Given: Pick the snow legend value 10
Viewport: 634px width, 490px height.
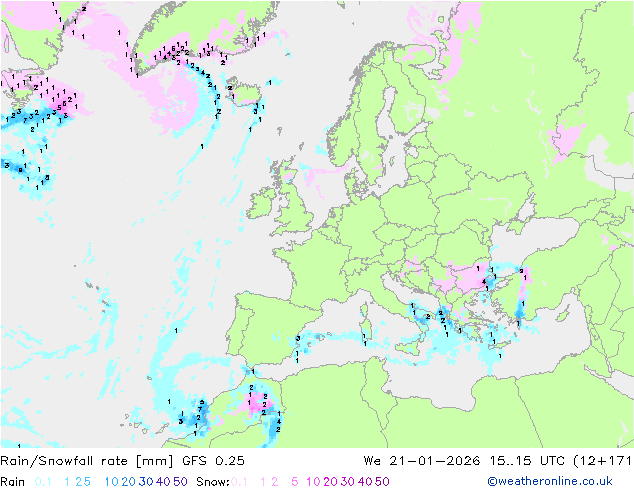Looking at the screenshot, I should [x=313, y=482].
